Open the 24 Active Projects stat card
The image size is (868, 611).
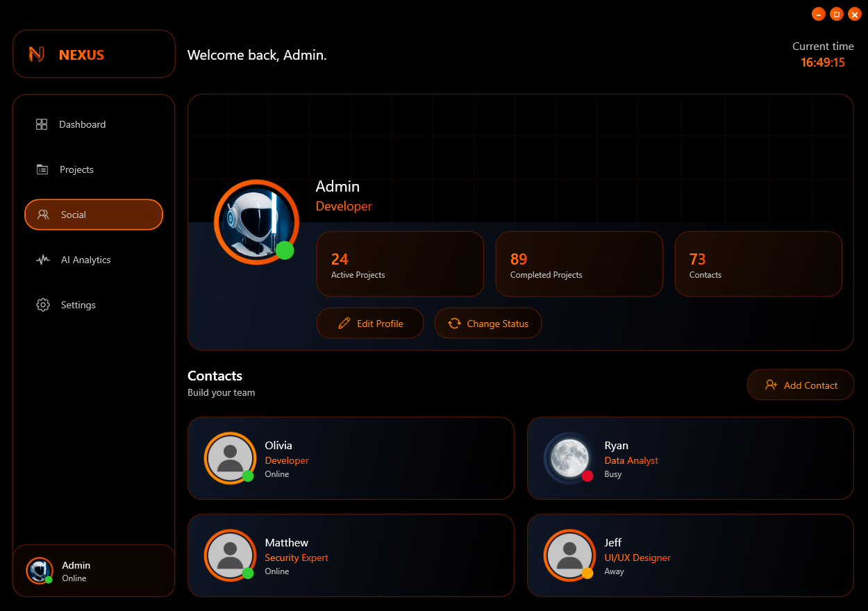400,264
